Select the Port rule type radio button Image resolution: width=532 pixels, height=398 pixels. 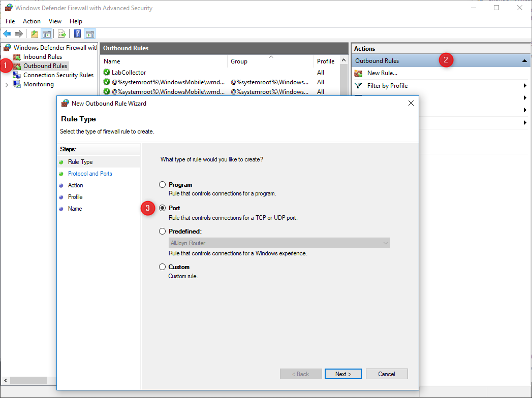(163, 208)
